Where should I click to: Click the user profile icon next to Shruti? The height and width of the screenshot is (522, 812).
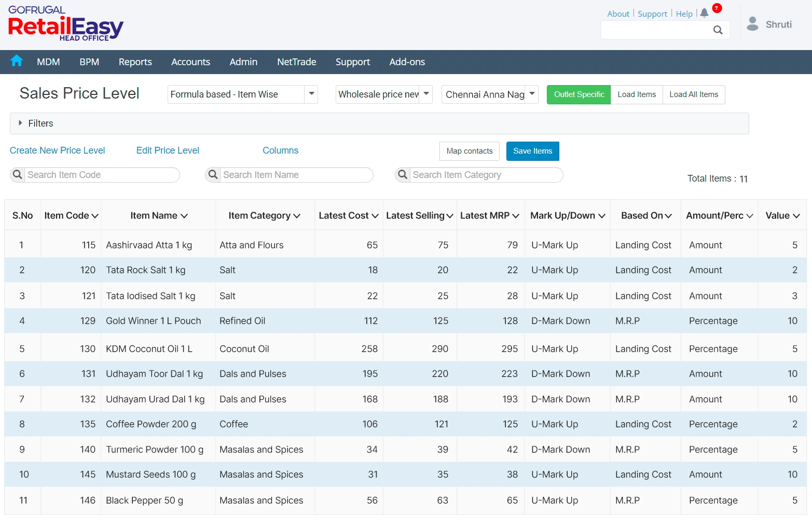752,23
